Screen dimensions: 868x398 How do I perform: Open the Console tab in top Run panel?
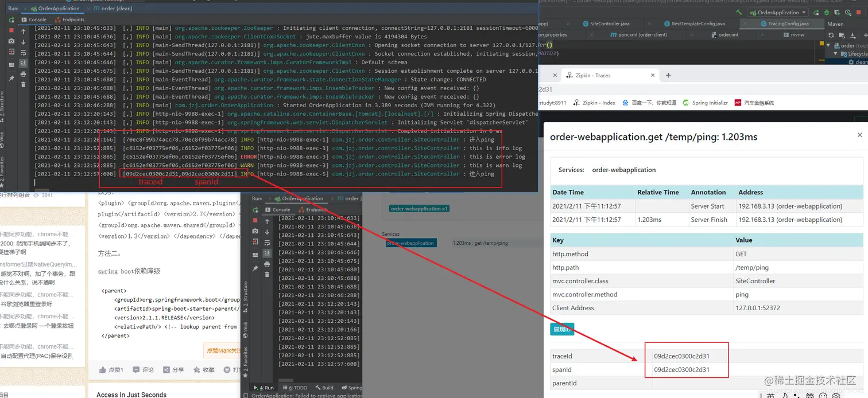(x=33, y=19)
